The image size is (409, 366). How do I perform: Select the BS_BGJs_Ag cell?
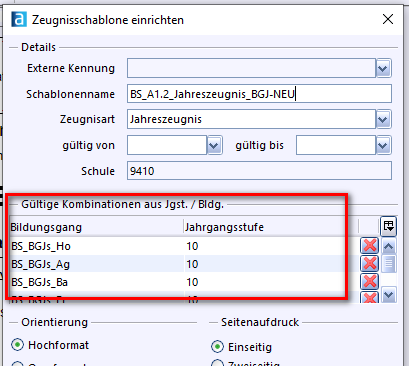[x=97, y=264]
